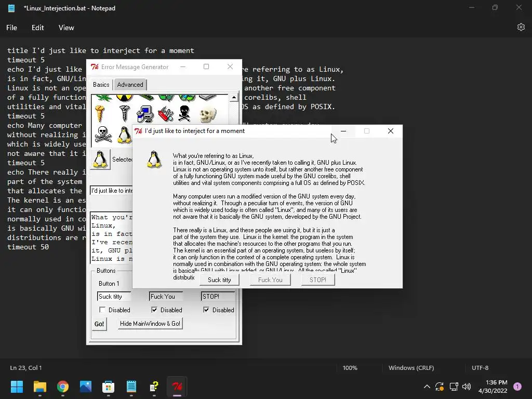Open Notepad View menu
This screenshot has width=532, height=399.
click(66, 28)
